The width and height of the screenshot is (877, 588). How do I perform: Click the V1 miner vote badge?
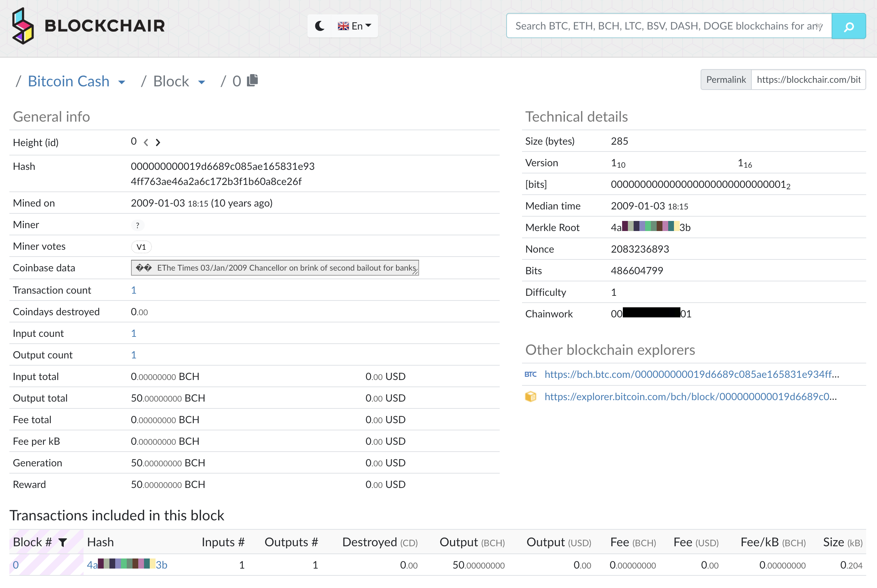pos(141,247)
